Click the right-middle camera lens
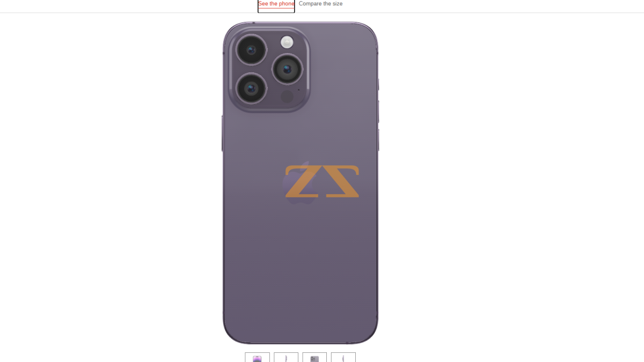The height and width of the screenshot is (362, 644). pyautogui.click(x=287, y=69)
